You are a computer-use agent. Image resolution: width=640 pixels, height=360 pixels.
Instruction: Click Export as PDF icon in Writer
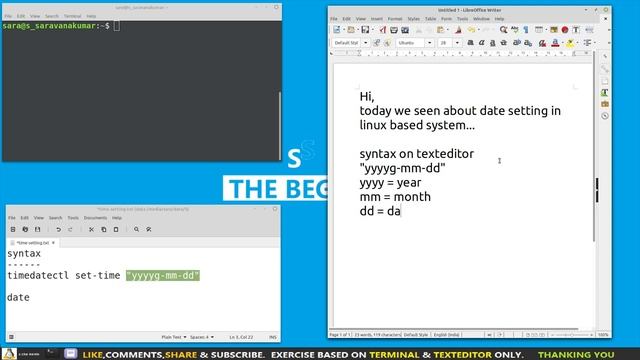tap(382, 30)
